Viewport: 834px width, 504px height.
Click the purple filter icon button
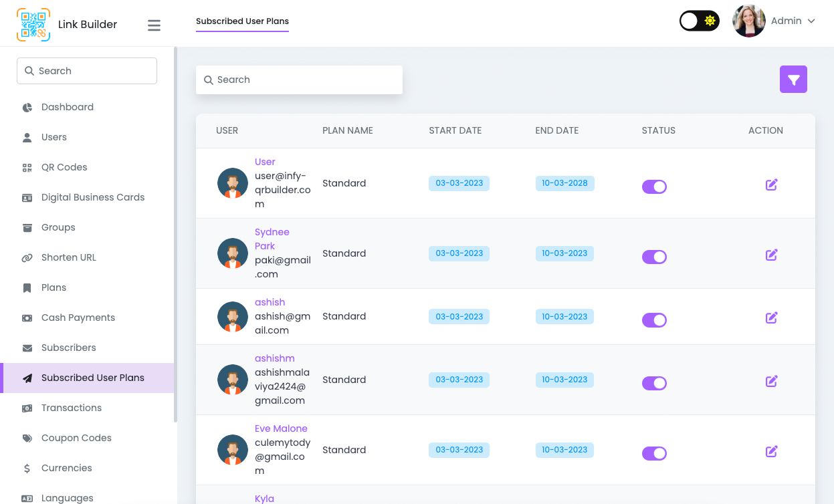tap(793, 80)
